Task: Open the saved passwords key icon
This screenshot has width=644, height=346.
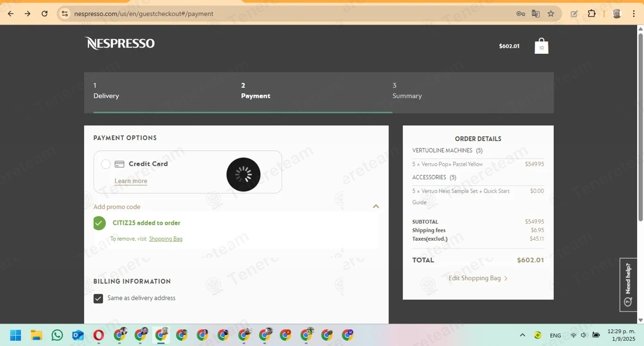Action: [x=520, y=13]
